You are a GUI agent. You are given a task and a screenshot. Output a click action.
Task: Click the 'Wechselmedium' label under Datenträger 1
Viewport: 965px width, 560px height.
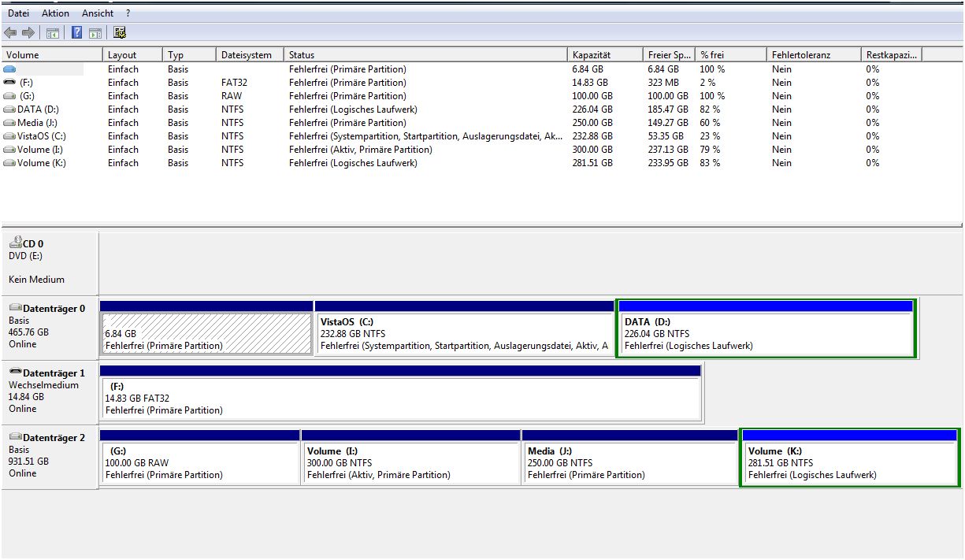[x=43, y=385]
